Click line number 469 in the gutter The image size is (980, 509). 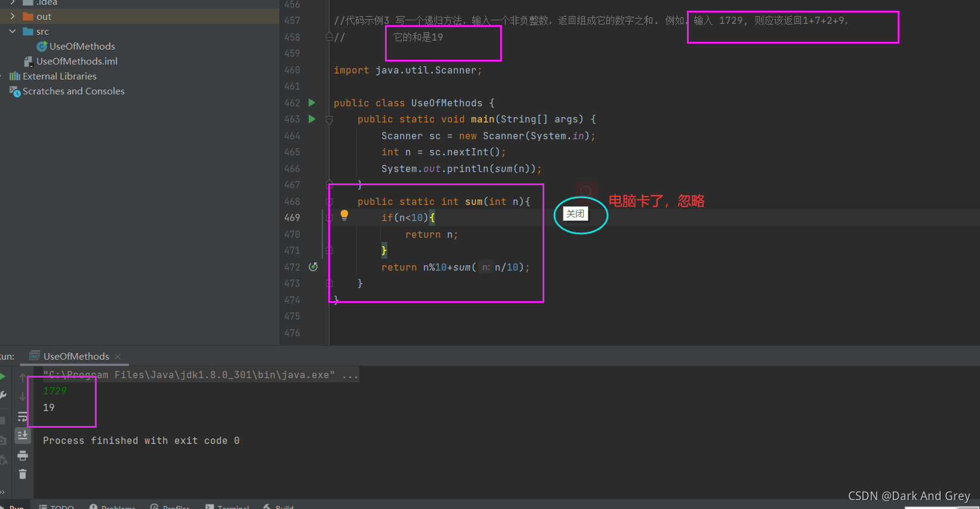pyautogui.click(x=292, y=218)
